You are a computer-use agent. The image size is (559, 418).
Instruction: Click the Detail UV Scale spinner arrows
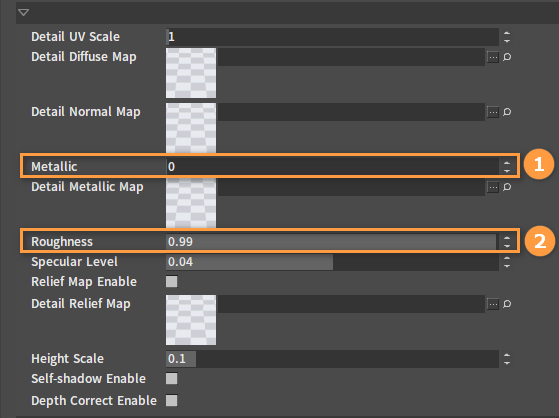(x=507, y=37)
